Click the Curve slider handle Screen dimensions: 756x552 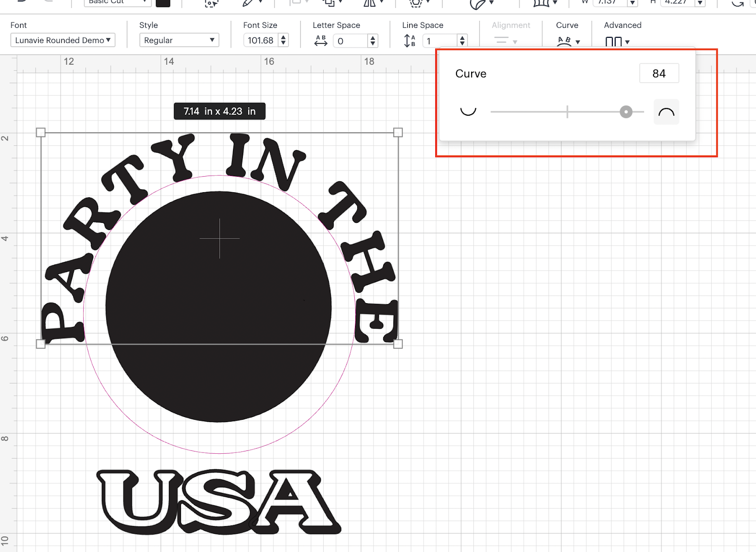click(x=626, y=112)
